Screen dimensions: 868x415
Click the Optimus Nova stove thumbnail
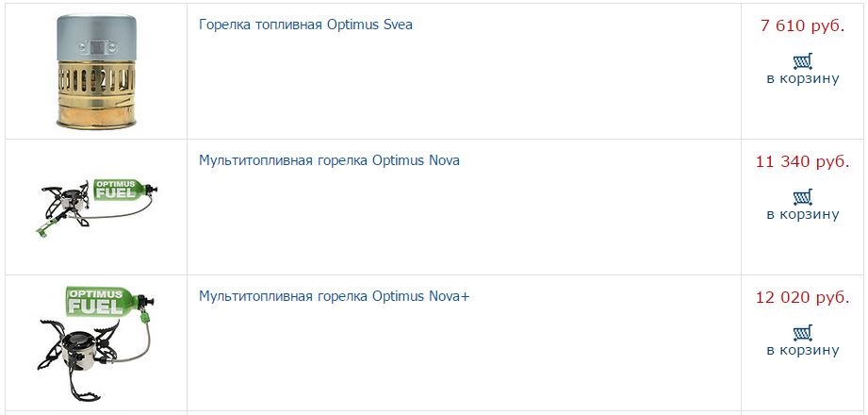tap(94, 207)
